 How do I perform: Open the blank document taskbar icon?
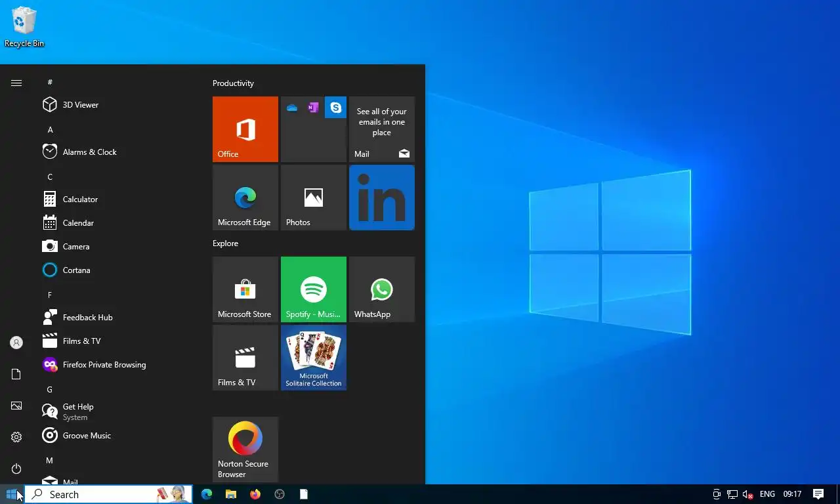[304, 494]
